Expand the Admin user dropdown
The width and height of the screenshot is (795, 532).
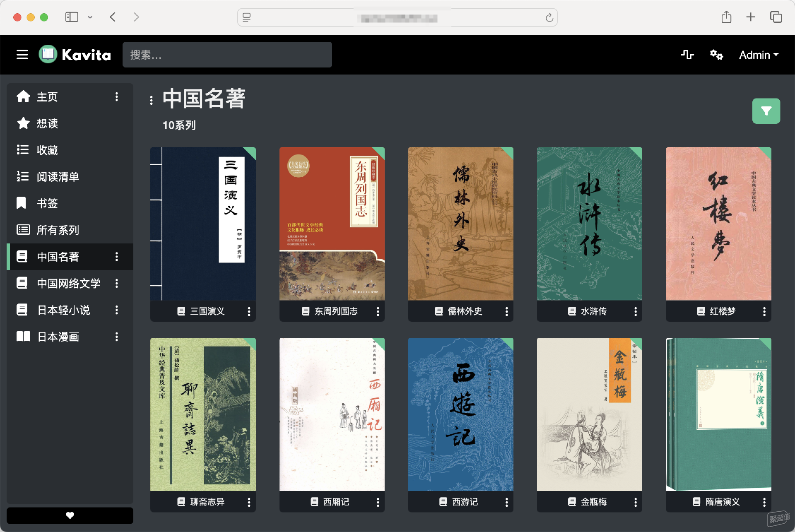tap(759, 55)
